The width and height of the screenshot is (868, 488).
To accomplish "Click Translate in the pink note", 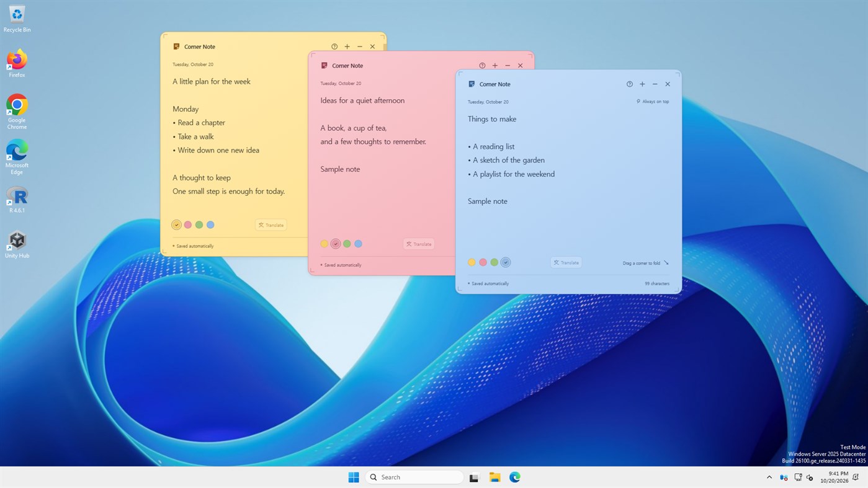I will coord(419,244).
